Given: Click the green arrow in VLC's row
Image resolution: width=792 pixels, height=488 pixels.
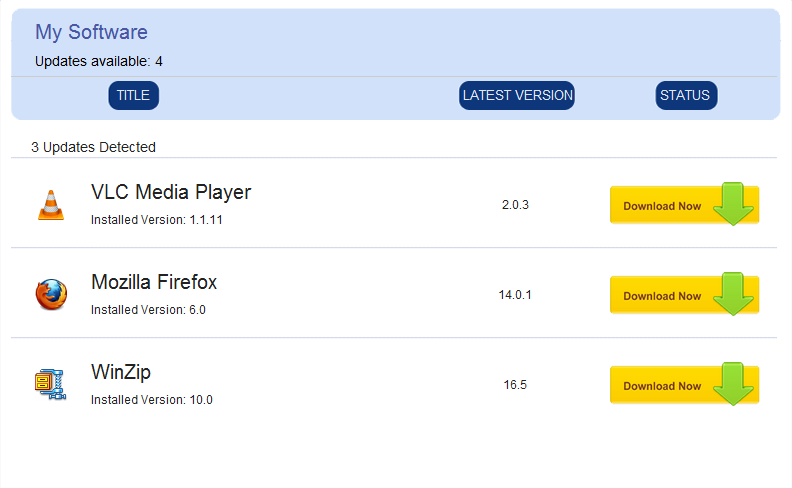Looking at the screenshot, I should 735,204.
